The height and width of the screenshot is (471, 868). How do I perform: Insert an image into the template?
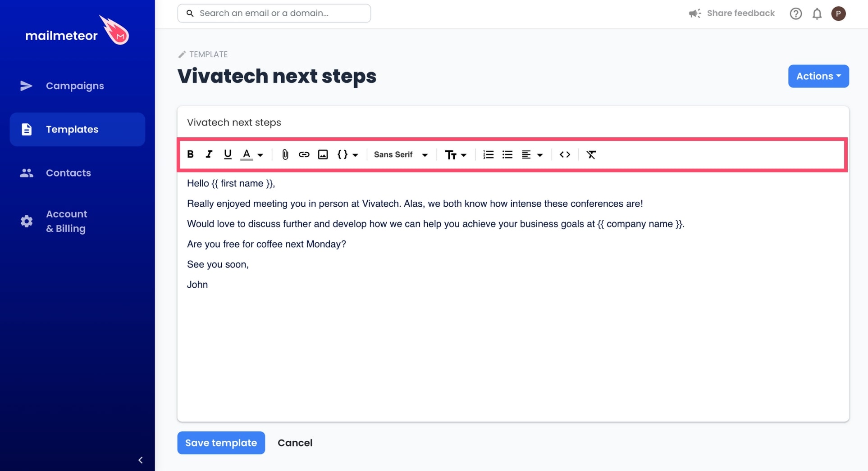pos(323,154)
